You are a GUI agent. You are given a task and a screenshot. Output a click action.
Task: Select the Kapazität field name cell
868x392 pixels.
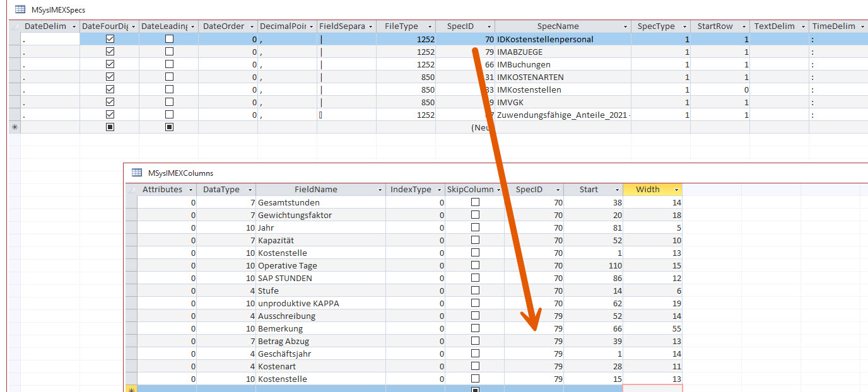tap(320, 240)
